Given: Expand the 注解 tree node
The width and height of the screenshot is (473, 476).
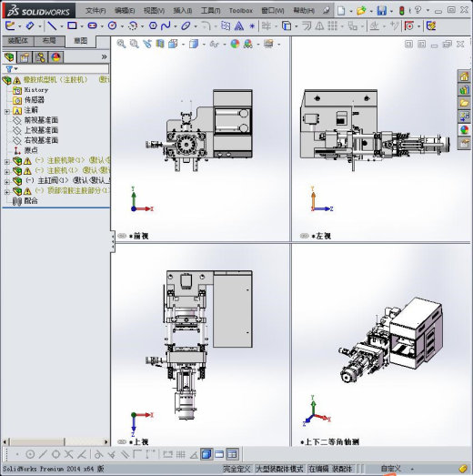Looking at the screenshot, I should click(x=7, y=111).
